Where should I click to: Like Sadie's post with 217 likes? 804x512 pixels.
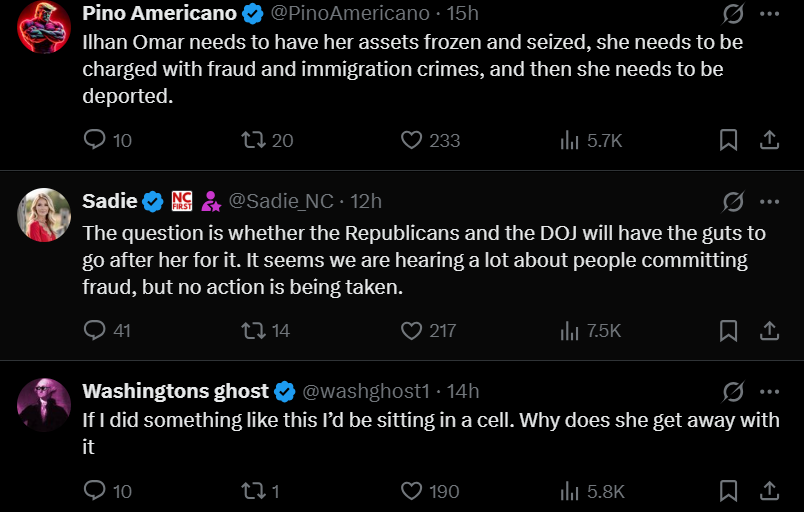[x=411, y=330]
